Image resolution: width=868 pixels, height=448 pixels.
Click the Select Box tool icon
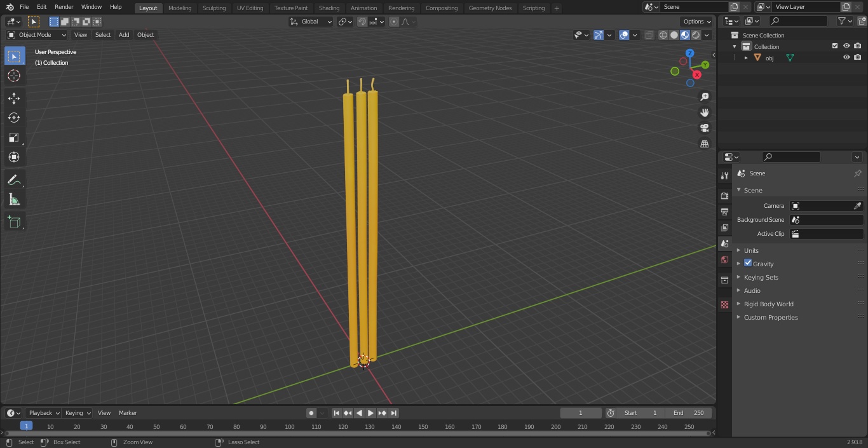coord(14,56)
